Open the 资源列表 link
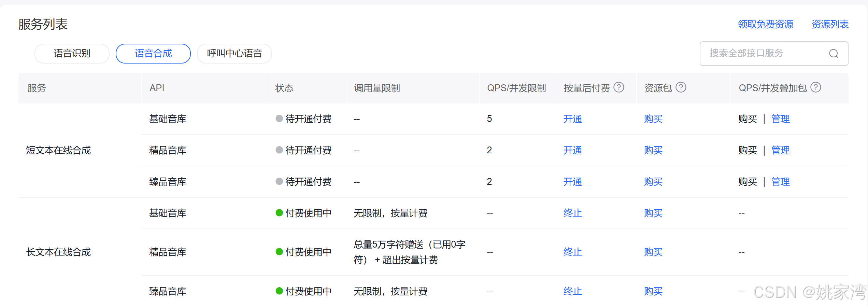Viewport: 868px width, 306px height. click(x=830, y=24)
